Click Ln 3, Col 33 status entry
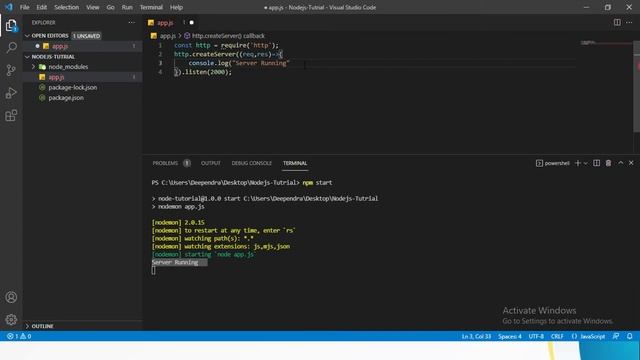The image size is (640, 360). click(476, 336)
